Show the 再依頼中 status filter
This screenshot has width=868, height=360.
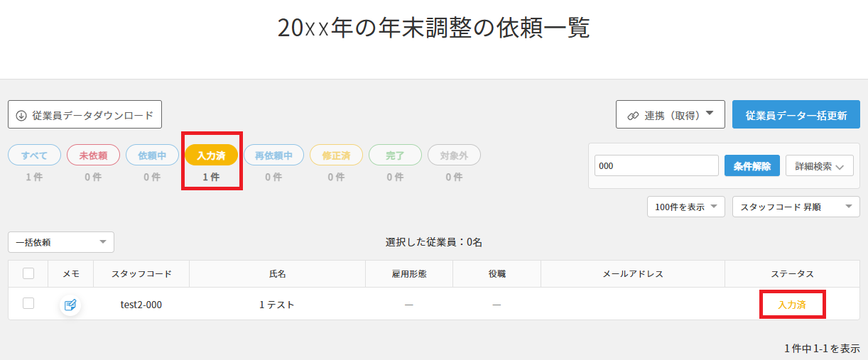(x=273, y=156)
